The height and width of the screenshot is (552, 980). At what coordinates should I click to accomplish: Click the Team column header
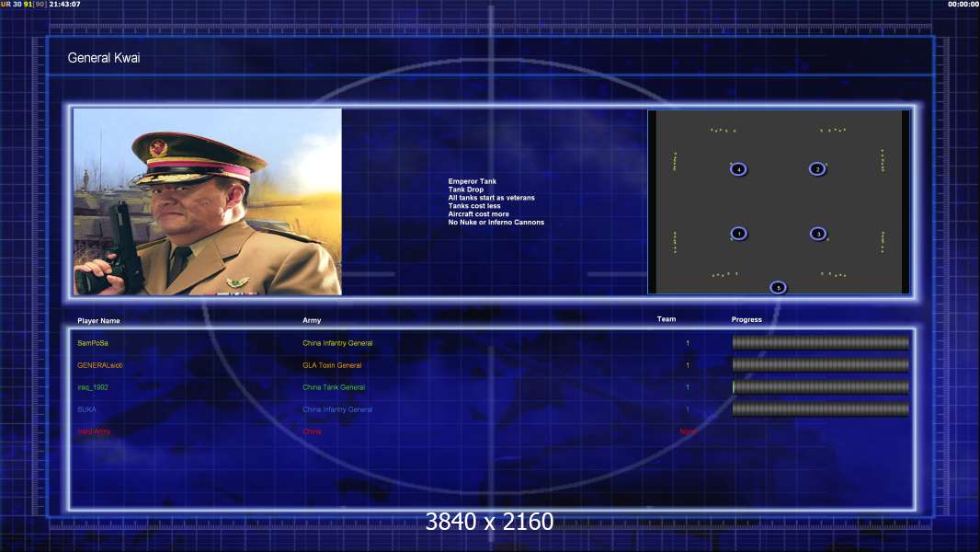click(667, 319)
